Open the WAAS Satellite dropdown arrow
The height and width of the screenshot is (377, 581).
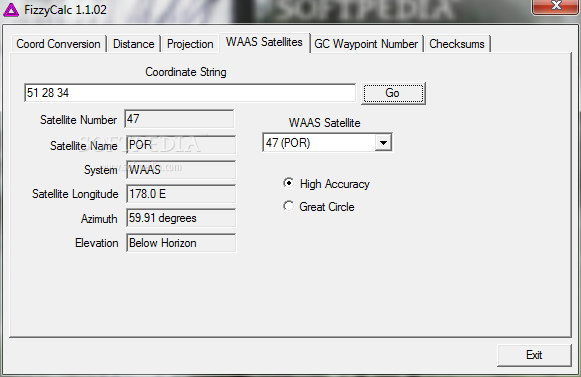point(383,143)
